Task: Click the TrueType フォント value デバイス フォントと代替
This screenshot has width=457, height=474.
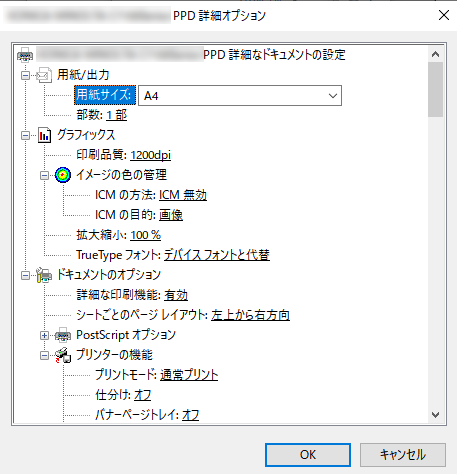Action: pyautogui.click(x=217, y=255)
